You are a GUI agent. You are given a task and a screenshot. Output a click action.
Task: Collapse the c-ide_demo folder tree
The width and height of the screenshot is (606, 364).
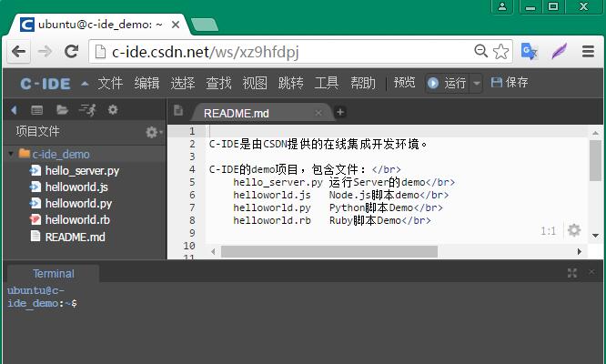point(12,154)
